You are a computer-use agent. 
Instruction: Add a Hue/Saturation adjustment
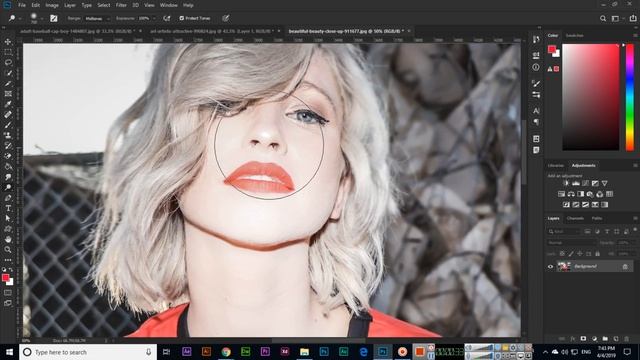(562, 194)
